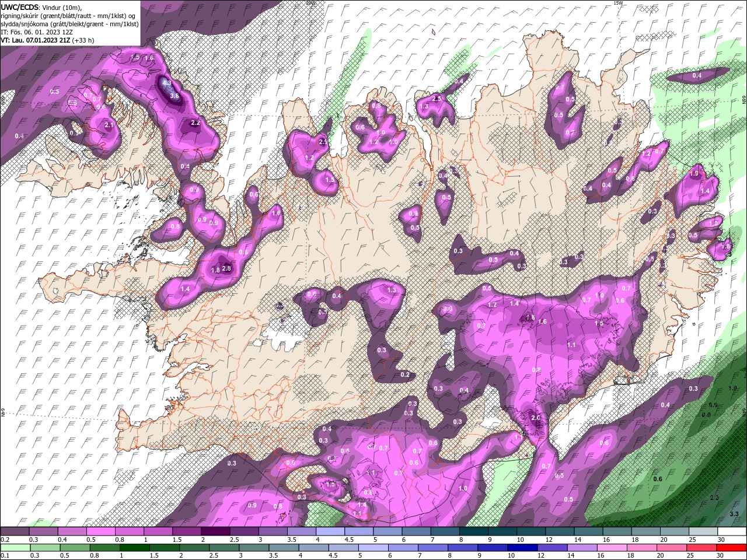Screen dimensions: 747x560
Task: Select the 2.2 snowfall value on the map
Action: (196, 123)
